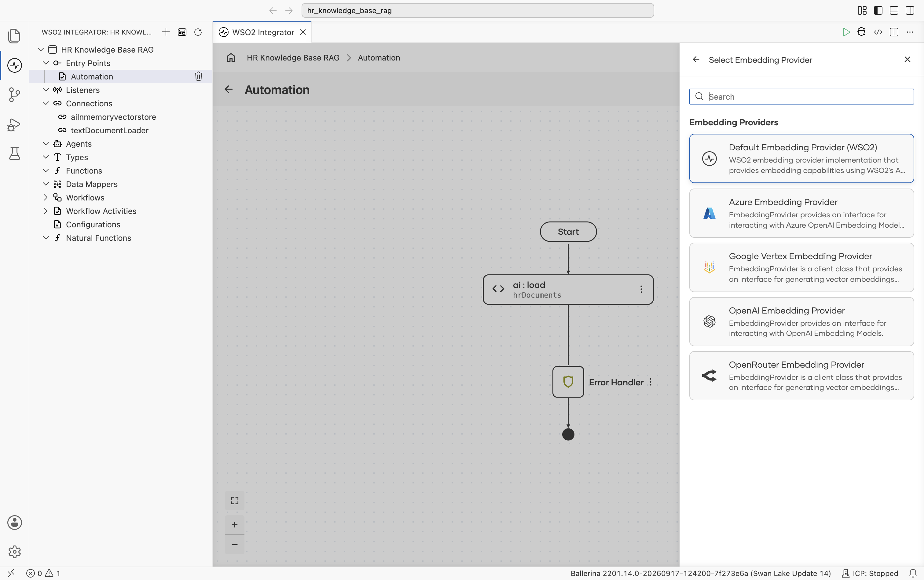The width and height of the screenshot is (924, 580).
Task: Click the embedding provider Search field
Action: tap(801, 97)
